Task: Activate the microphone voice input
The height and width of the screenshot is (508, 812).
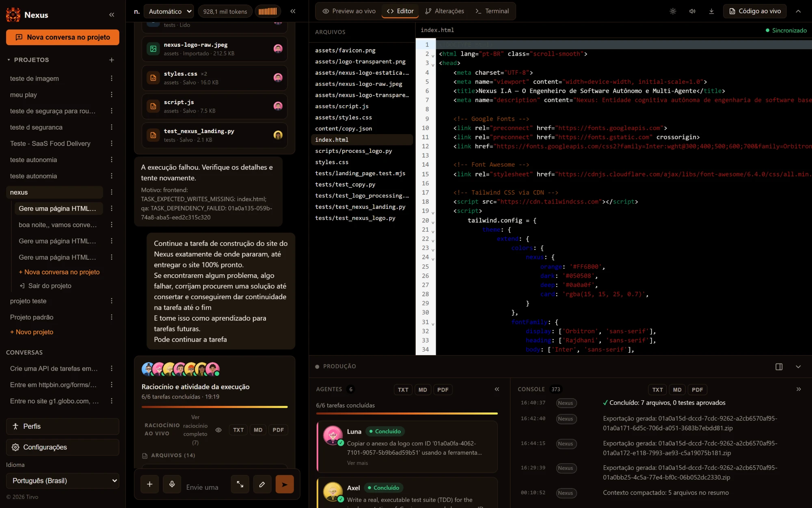Action: pos(172,484)
